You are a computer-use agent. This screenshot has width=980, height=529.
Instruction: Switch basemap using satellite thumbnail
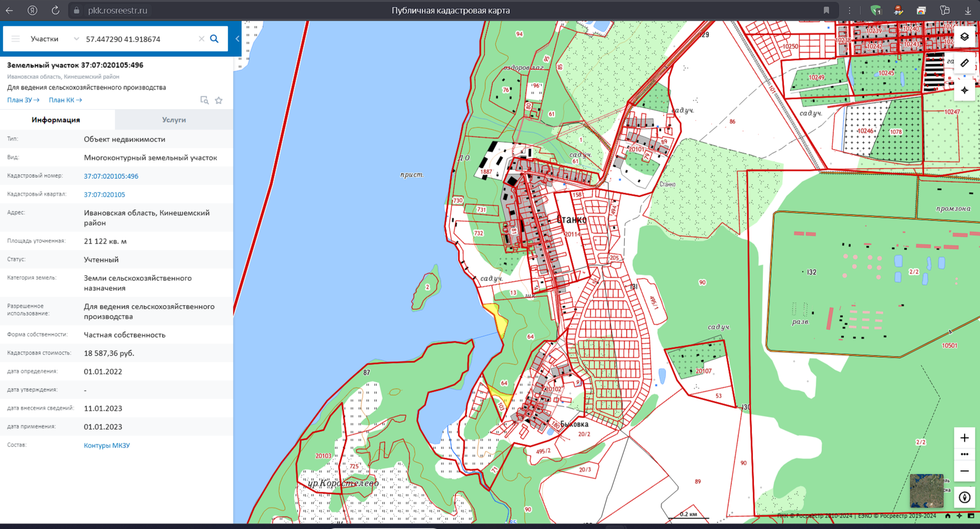pyautogui.click(x=926, y=491)
